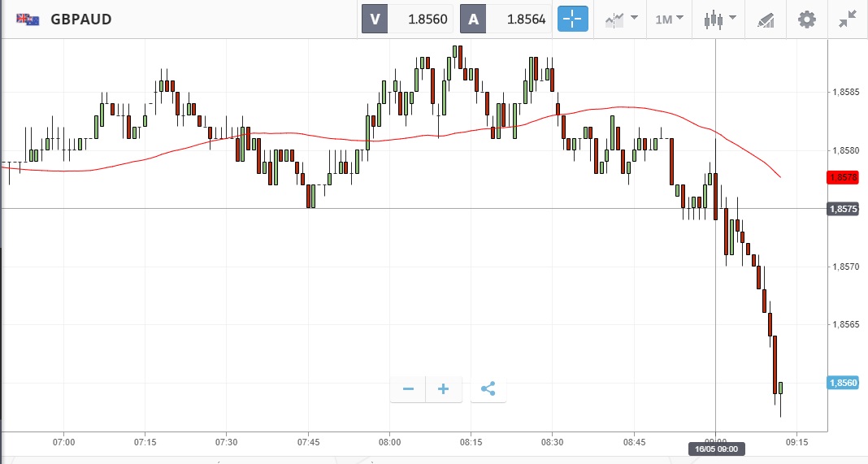This screenshot has width=868, height=464.
Task: Open the 1M timeframe dropdown
Action: (x=669, y=19)
